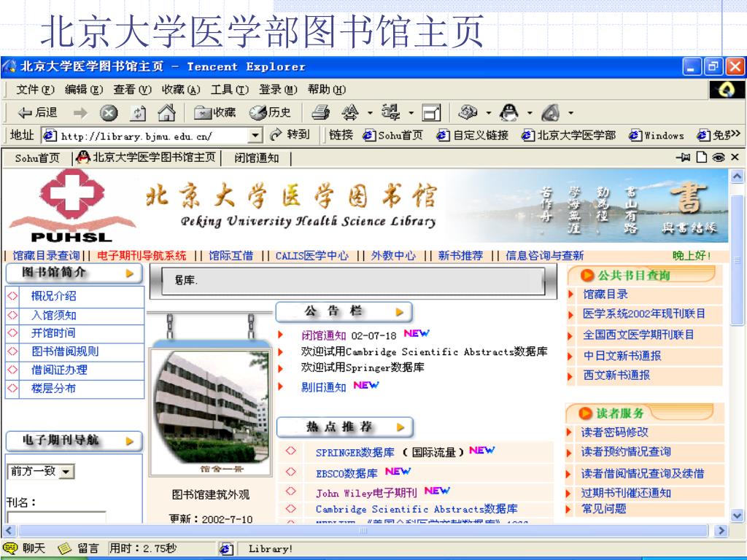
Task: Open the 收藏(A) menu
Action: click(x=181, y=90)
